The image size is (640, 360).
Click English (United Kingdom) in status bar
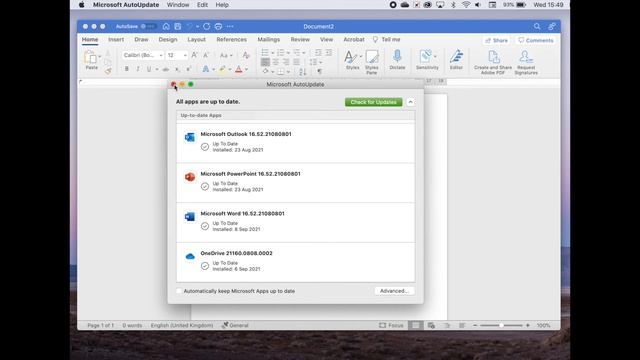tap(182, 325)
